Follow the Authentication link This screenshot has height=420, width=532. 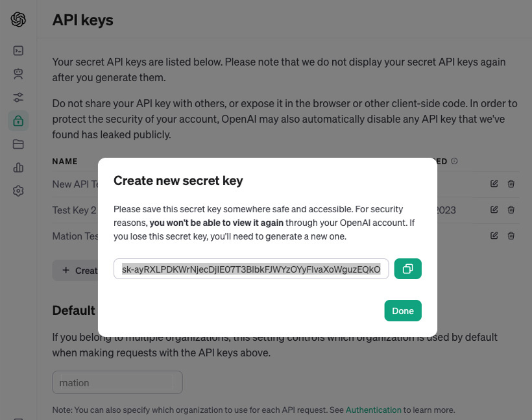[x=373, y=410]
